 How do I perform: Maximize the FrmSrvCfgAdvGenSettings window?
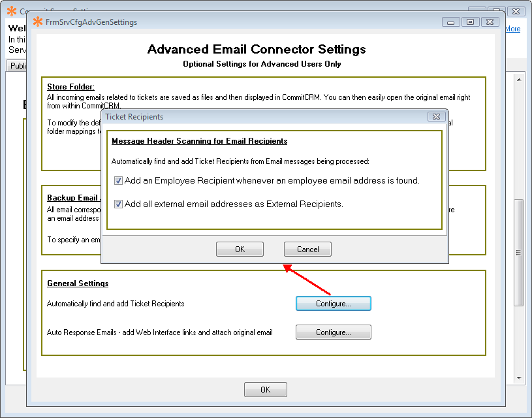pos(469,22)
